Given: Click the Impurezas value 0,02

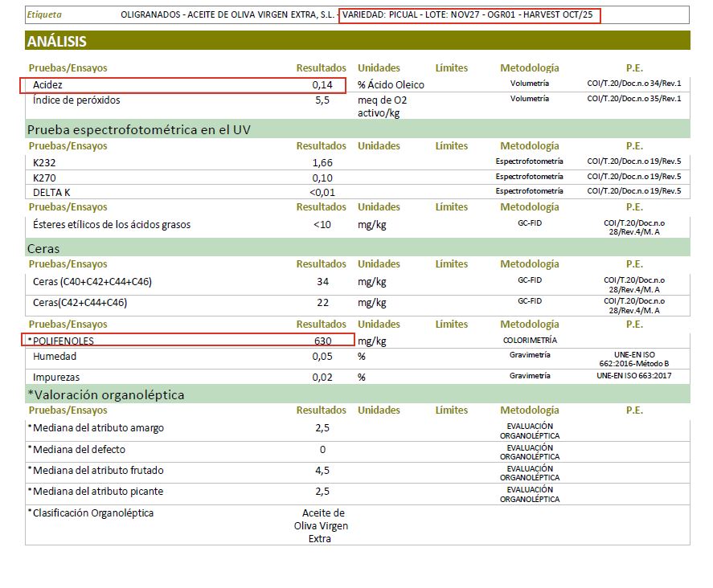Looking at the screenshot, I should click(322, 377).
